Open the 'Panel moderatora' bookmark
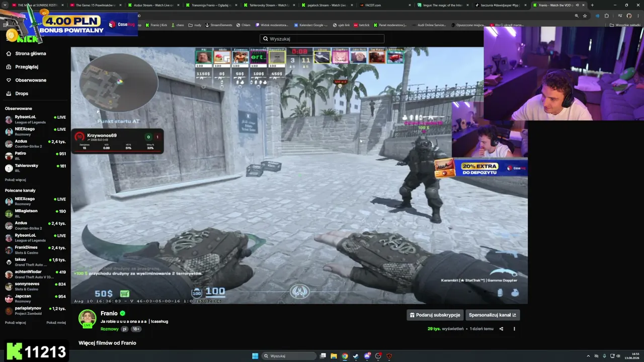 click(x=390, y=25)
